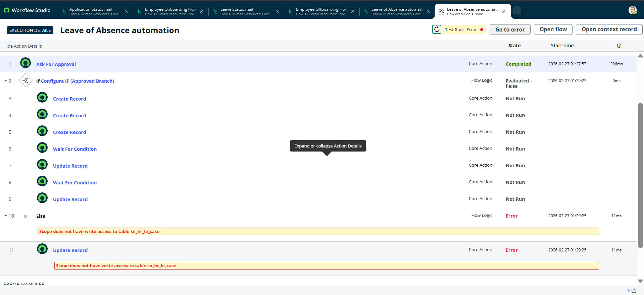Click the action icon on step 4
This screenshot has height=295, width=644.
click(x=42, y=114)
